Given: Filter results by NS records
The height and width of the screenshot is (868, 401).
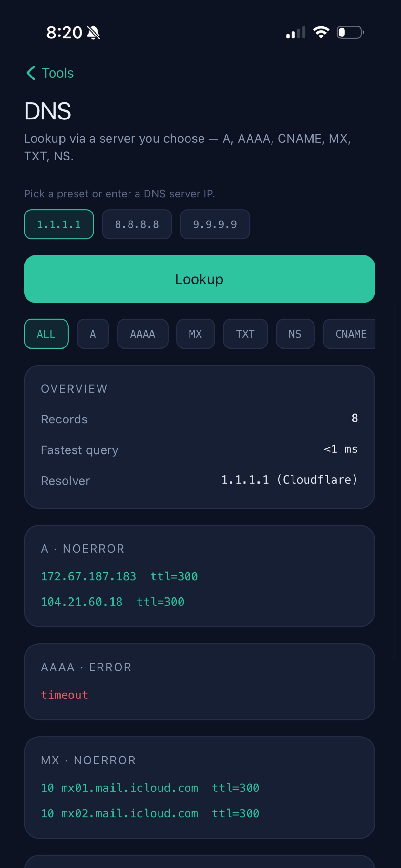Looking at the screenshot, I should 295,334.
